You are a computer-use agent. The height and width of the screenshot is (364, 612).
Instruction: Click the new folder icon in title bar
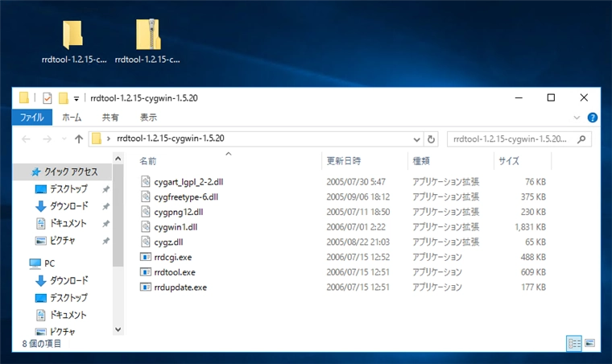(64, 98)
